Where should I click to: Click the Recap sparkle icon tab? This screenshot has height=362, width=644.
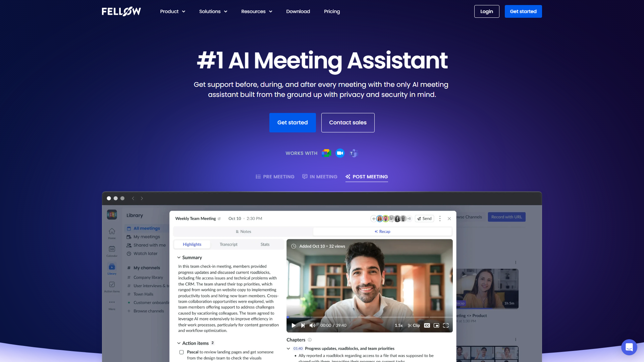click(x=382, y=231)
